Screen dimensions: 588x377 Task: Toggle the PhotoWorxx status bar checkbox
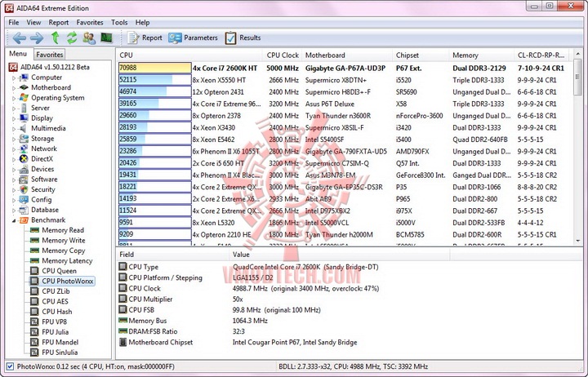(10, 366)
